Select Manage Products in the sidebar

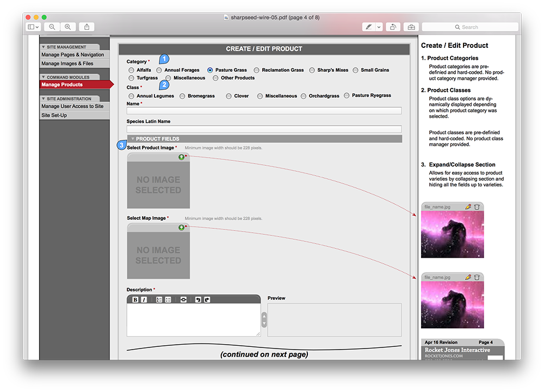point(62,85)
